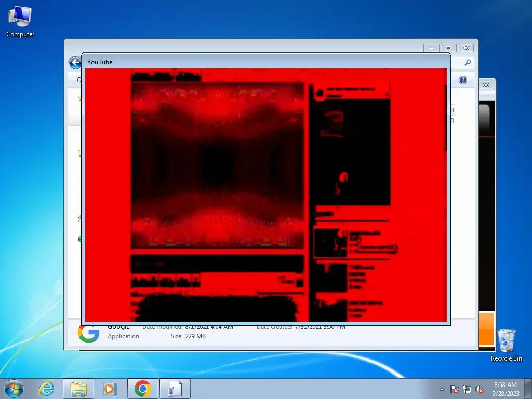Switch to Google Chrome in the taskbar
The height and width of the screenshot is (399, 532).
[142, 389]
